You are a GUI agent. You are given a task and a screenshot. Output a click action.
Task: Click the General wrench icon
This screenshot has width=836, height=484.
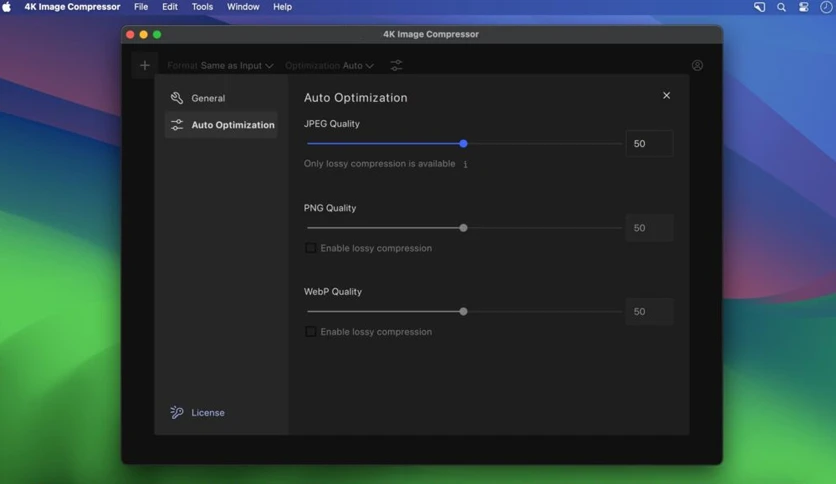(176, 98)
